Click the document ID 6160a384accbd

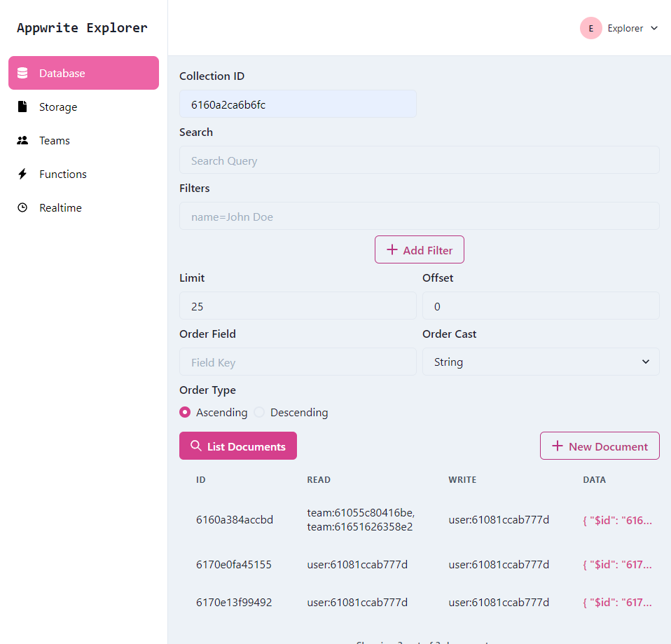click(x=235, y=520)
